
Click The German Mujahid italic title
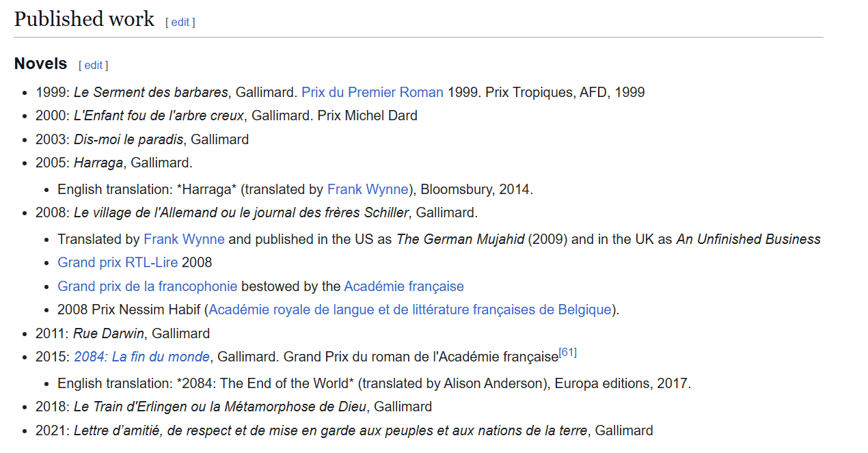(x=460, y=239)
